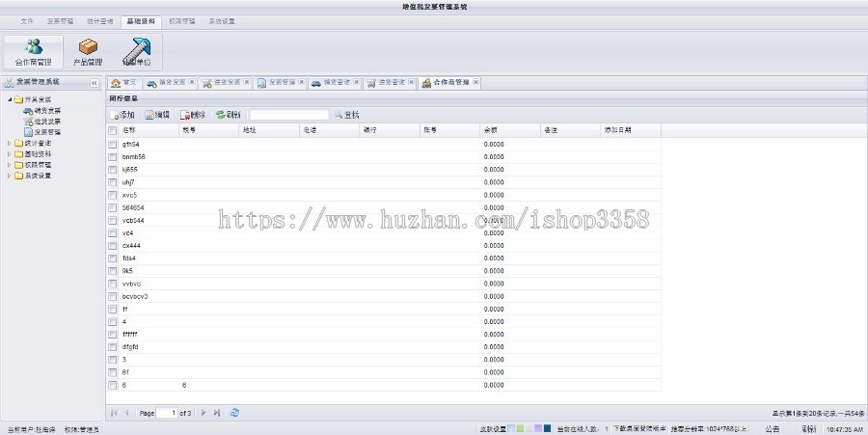Screen dimensions: 868x435
Task: Open 产品管理 box icon in ribbon
Action: tap(88, 46)
